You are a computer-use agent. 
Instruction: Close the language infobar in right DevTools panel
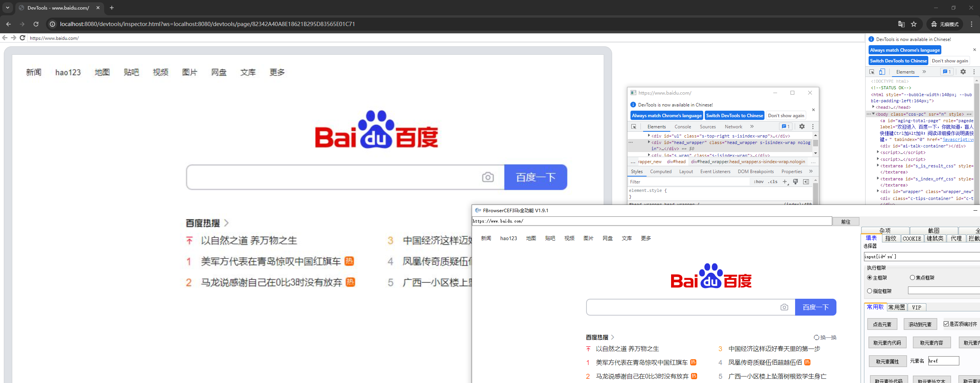point(975,50)
